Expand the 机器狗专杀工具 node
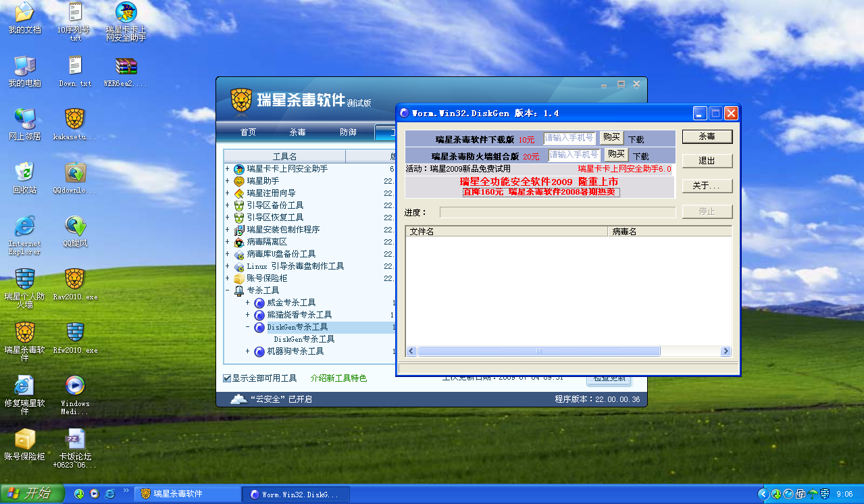864x504 pixels. (x=248, y=351)
